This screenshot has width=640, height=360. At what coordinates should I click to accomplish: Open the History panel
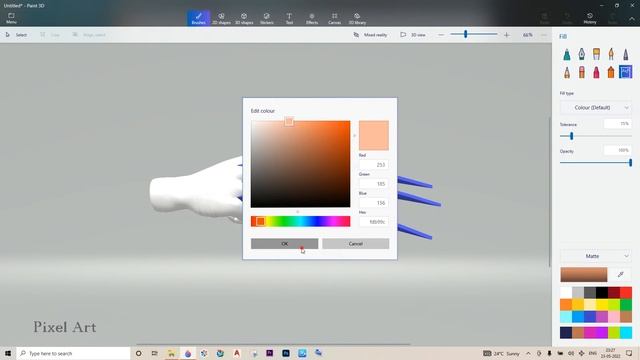(590, 18)
